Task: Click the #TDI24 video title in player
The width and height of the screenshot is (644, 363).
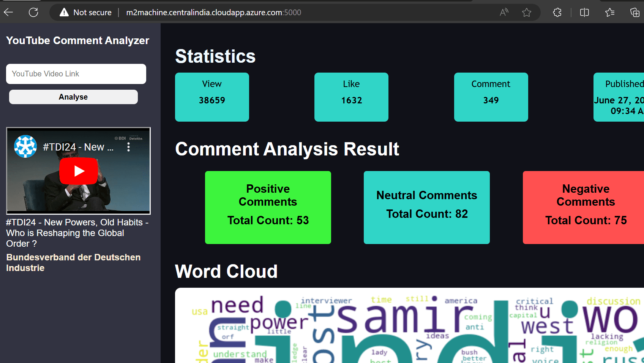Action: [78, 147]
